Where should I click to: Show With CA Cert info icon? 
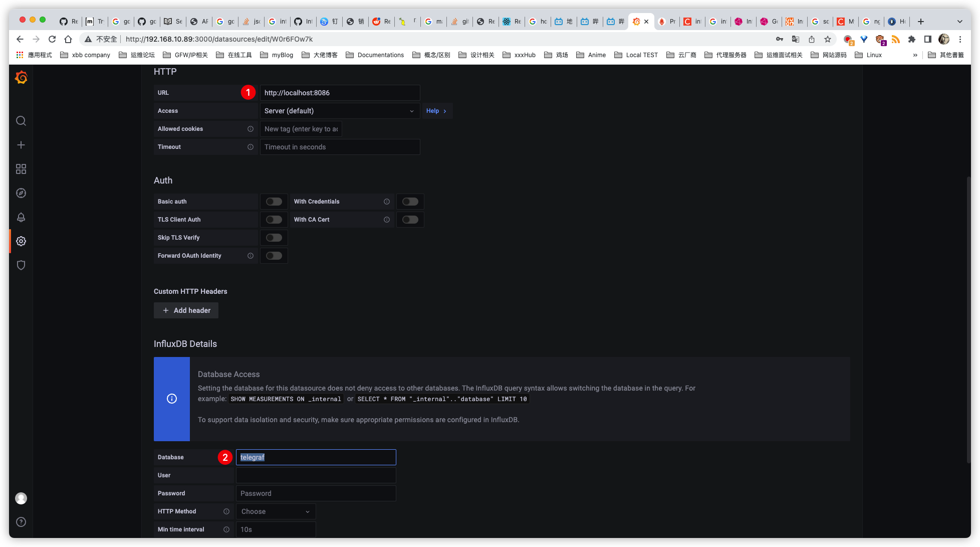pos(387,220)
